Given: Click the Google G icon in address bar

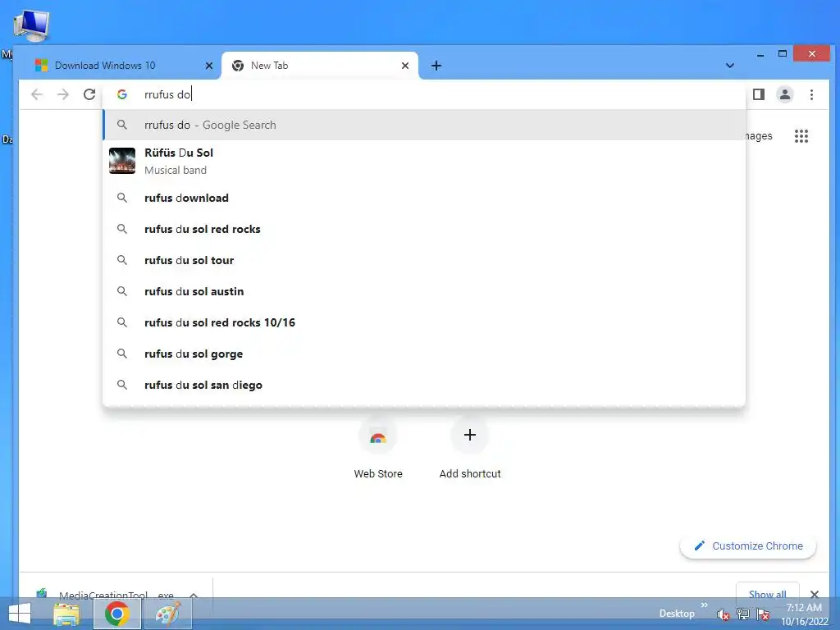Looking at the screenshot, I should [x=122, y=94].
